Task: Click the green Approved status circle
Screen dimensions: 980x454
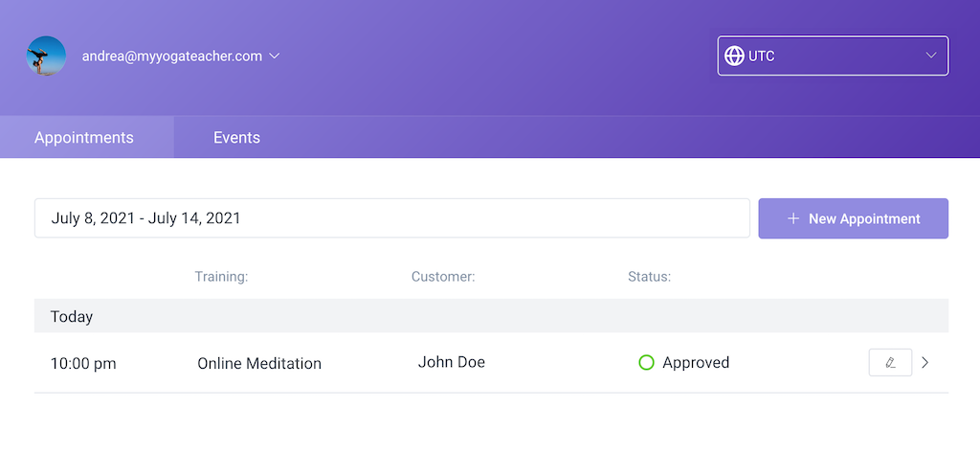Action: (646, 363)
